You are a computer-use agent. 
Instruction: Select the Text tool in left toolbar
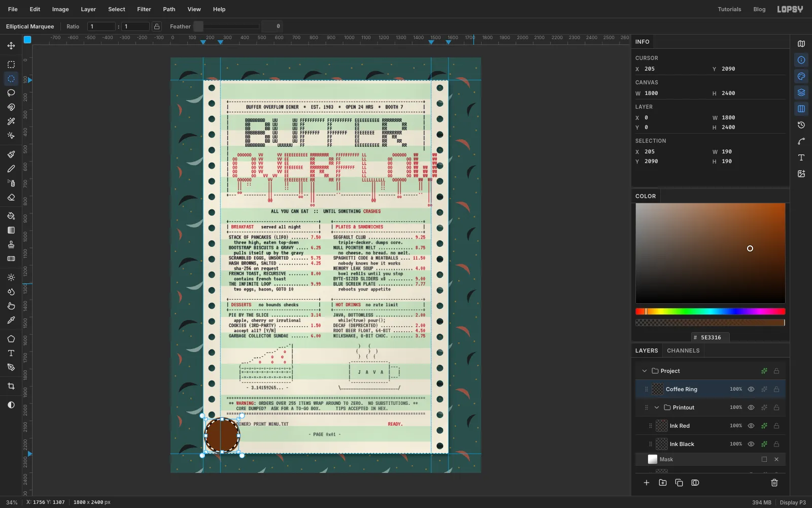click(x=11, y=353)
